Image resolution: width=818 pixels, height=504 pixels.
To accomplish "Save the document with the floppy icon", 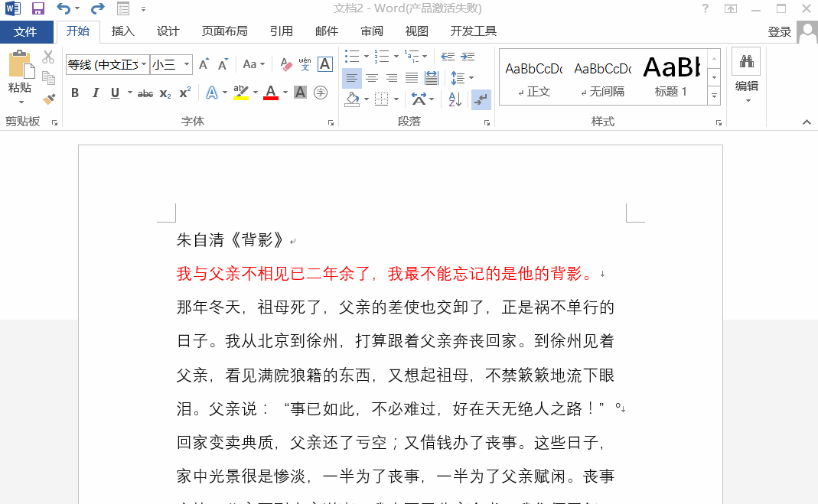I will pos(38,8).
